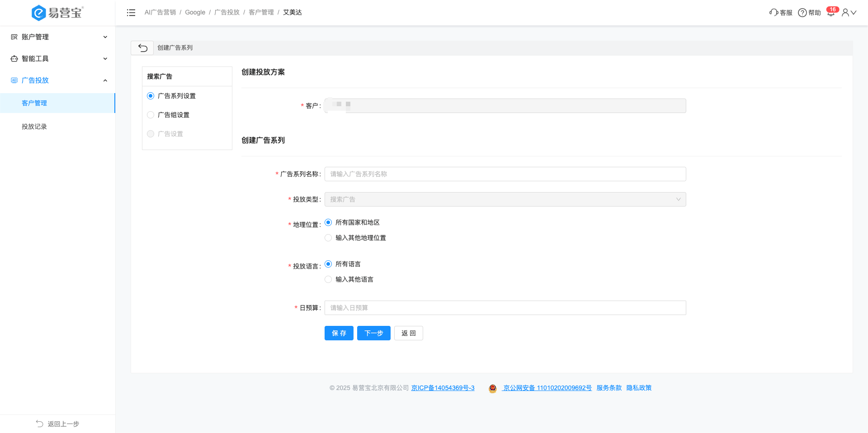This screenshot has height=433, width=868.
Task: Select 输入其他语言 radio option
Action: [x=329, y=279]
